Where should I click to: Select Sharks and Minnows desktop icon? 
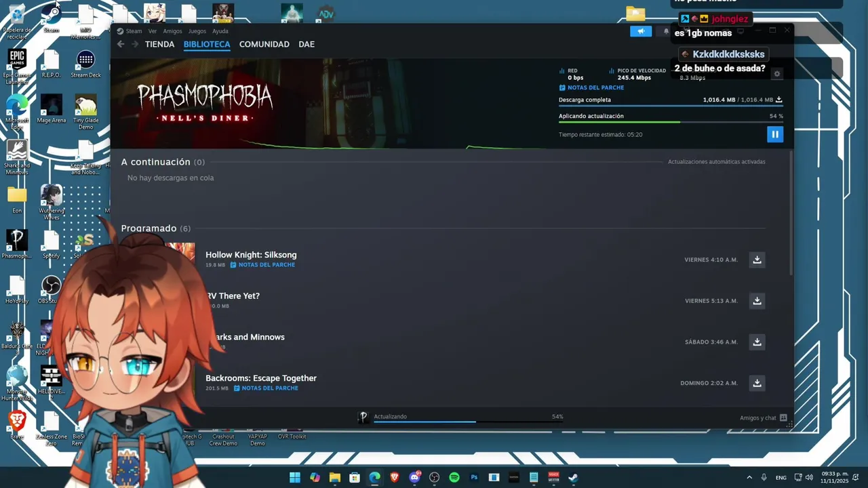tap(17, 158)
